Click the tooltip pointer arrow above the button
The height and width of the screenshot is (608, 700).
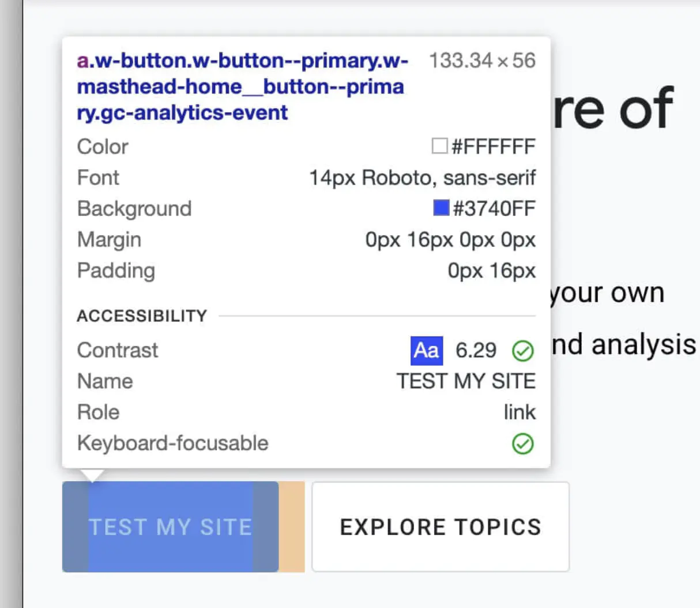click(92, 475)
